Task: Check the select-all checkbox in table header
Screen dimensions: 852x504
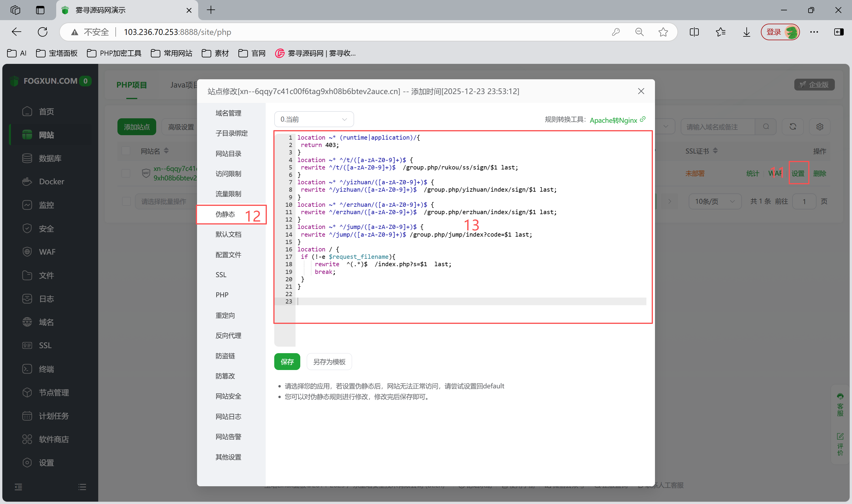Action: (126, 151)
